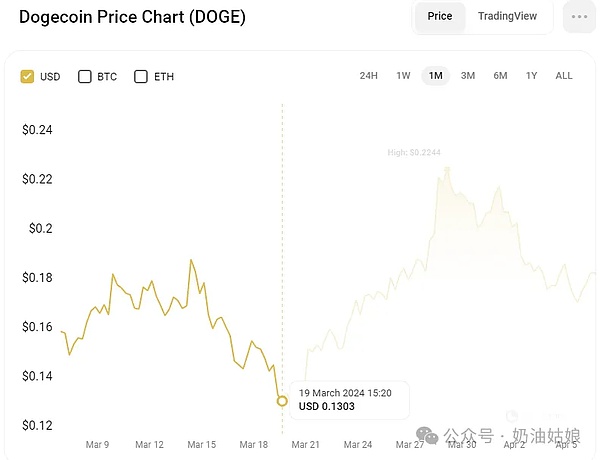
Task: Open the three-dot more options menu
Action: pos(578,17)
